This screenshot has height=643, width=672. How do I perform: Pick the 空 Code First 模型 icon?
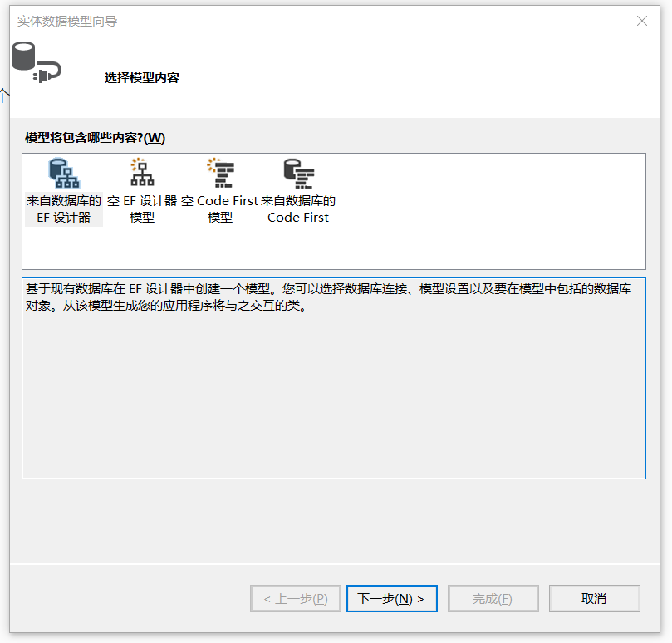pyautogui.click(x=220, y=173)
